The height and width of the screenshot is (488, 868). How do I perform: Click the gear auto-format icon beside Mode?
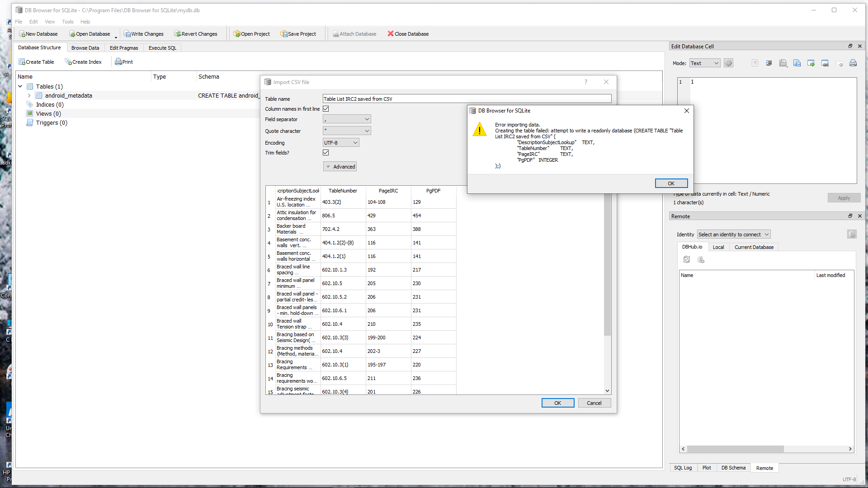(728, 63)
